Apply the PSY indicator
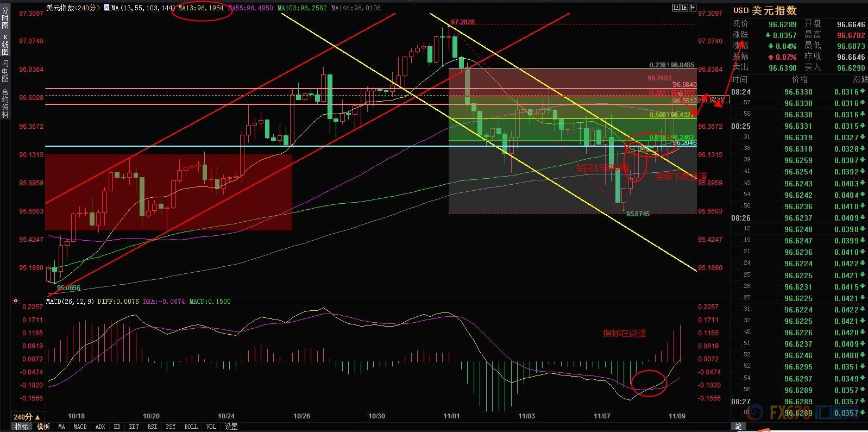 (171, 427)
